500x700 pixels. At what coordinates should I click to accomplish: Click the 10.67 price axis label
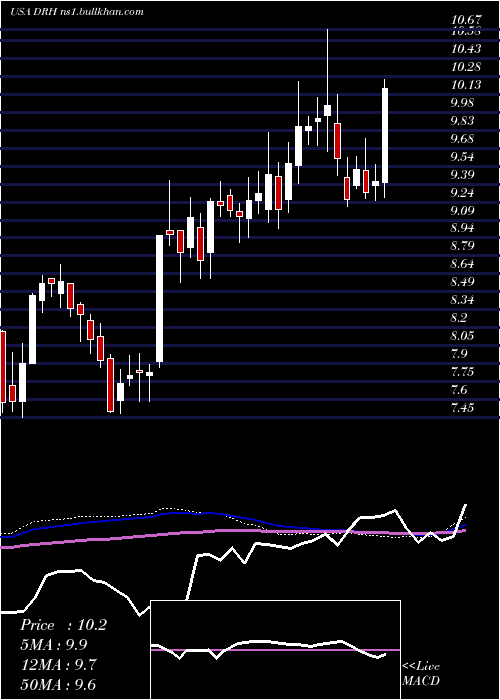pos(467,20)
